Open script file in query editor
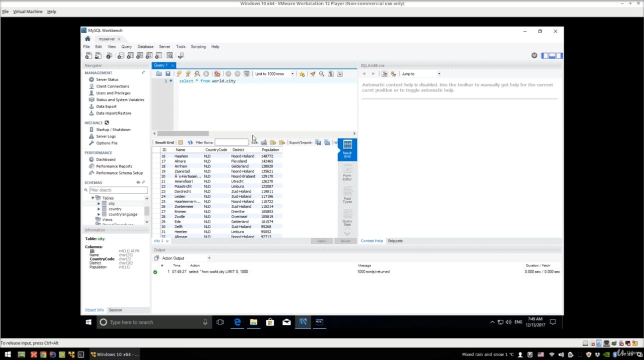Viewport: 644px width, 360px height. [x=159, y=74]
